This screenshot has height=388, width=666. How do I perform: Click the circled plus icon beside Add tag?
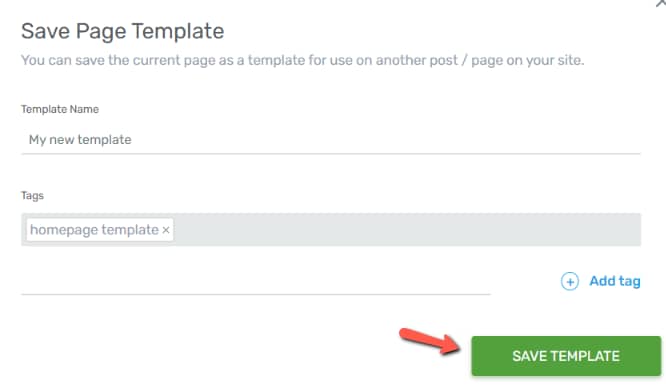coord(570,281)
